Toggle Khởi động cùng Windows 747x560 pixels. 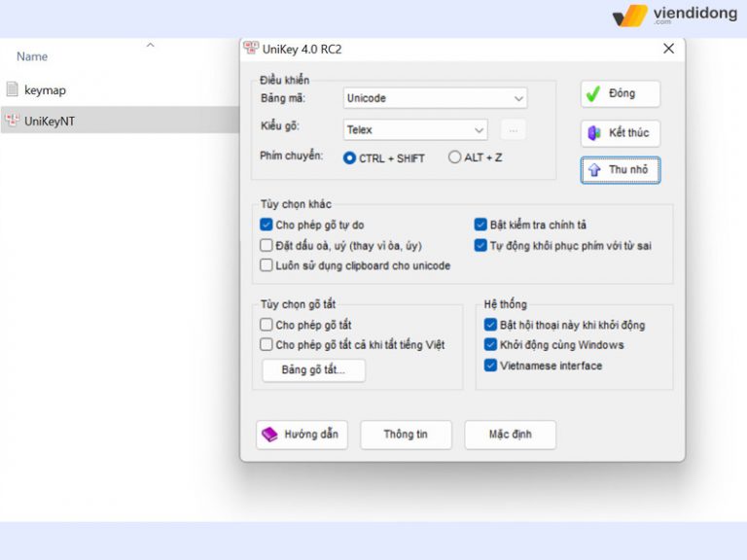click(490, 344)
